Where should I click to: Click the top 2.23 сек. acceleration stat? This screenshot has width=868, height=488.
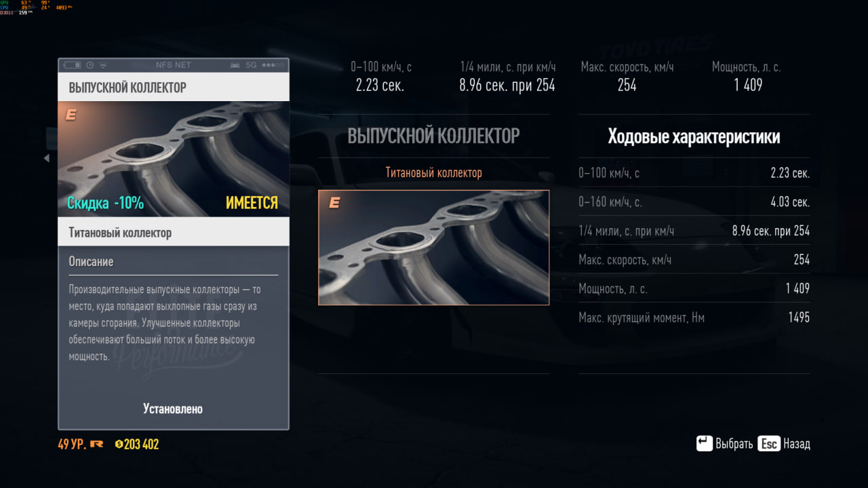coord(380,85)
